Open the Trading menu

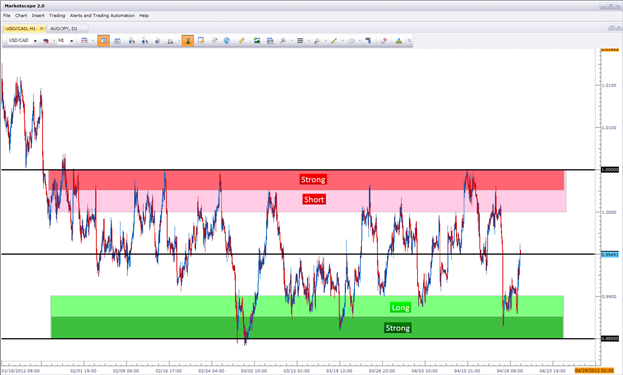[57, 15]
